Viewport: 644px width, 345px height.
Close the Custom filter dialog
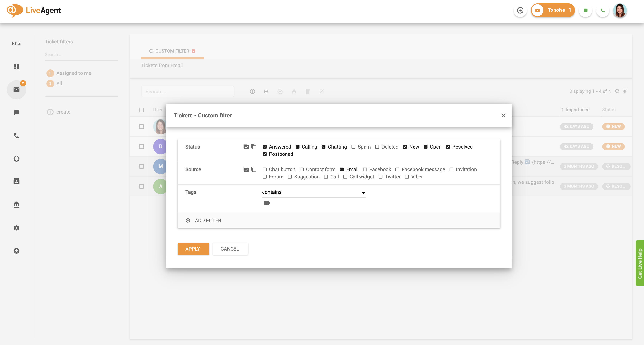click(x=503, y=116)
